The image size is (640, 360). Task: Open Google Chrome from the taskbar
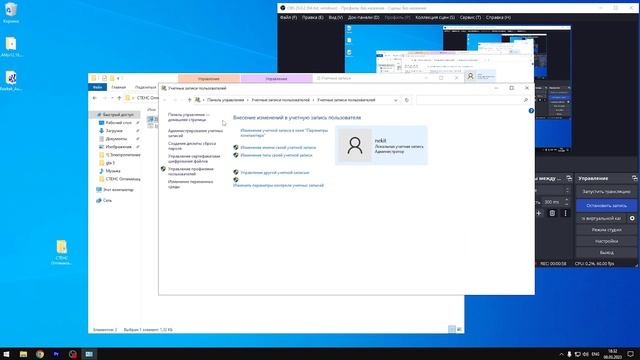(40, 354)
